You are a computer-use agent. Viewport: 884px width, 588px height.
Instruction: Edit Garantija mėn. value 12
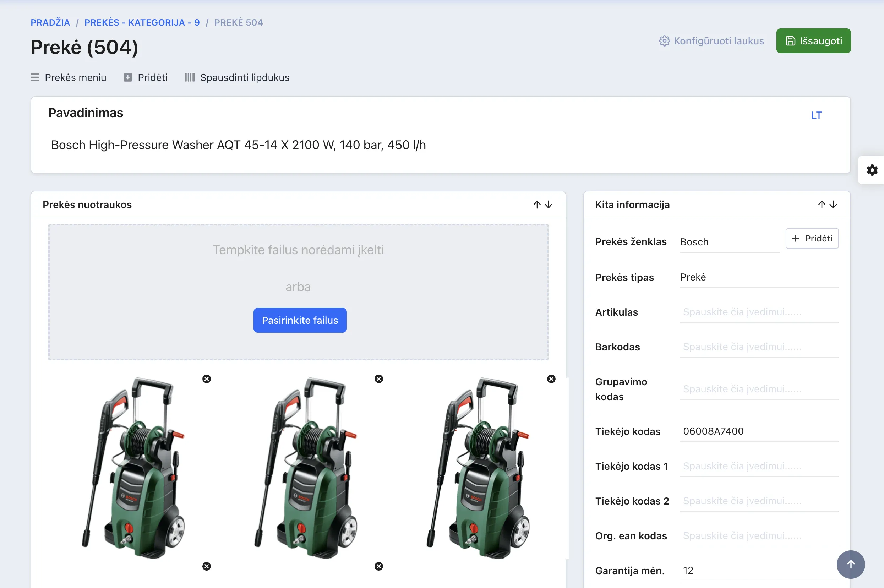click(759, 571)
